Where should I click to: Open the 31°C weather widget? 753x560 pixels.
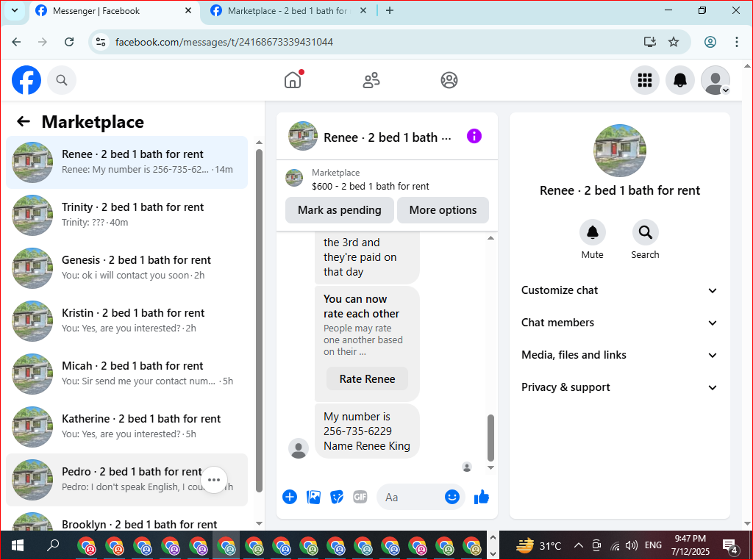(538, 545)
